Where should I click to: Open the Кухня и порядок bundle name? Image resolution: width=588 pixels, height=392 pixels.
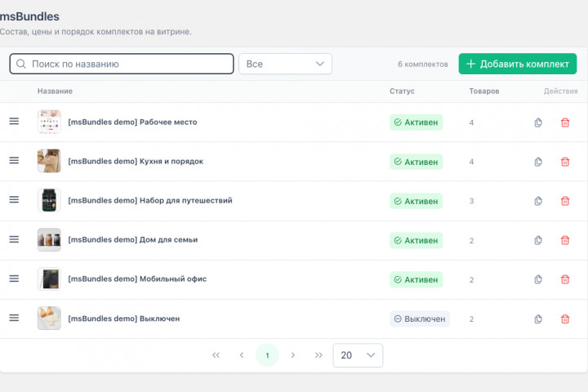[136, 162]
